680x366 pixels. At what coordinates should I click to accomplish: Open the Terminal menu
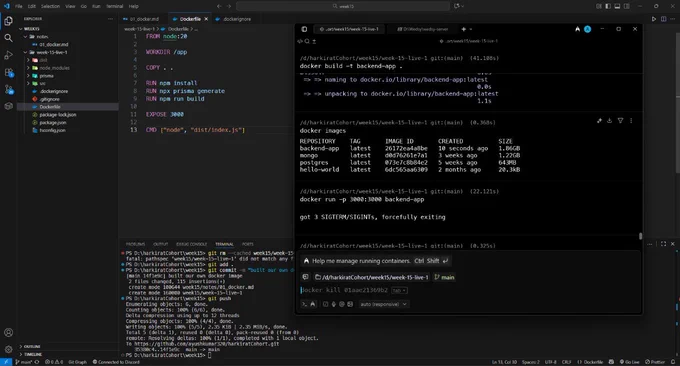tap(114, 6)
